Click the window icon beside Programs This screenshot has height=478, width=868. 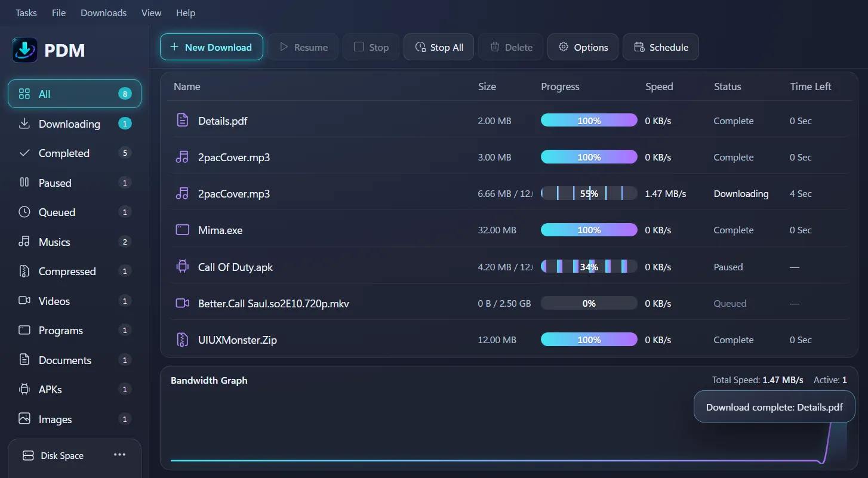point(24,331)
